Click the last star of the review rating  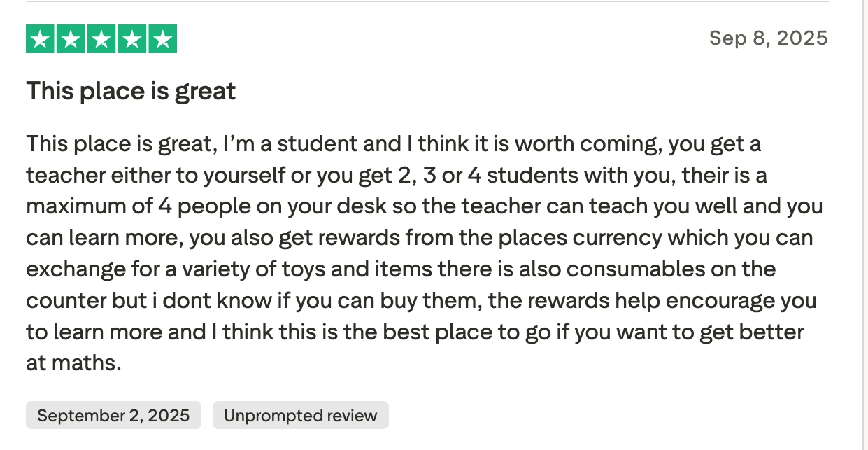pos(162,39)
